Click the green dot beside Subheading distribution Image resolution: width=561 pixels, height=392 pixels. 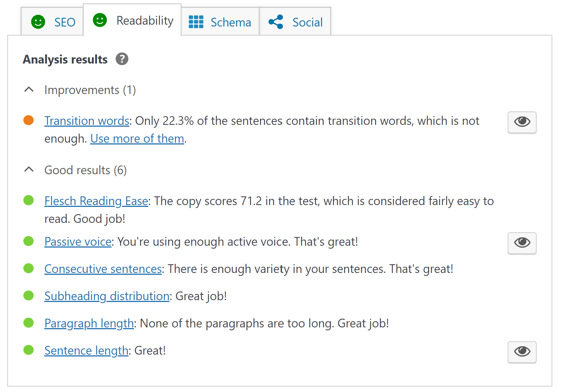28,295
